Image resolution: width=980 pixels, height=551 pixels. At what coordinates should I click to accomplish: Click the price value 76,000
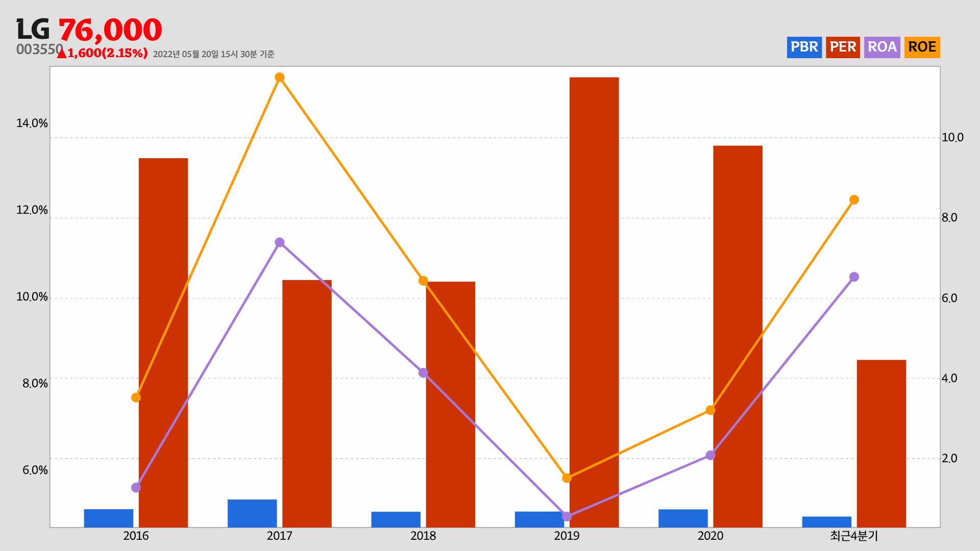(110, 30)
